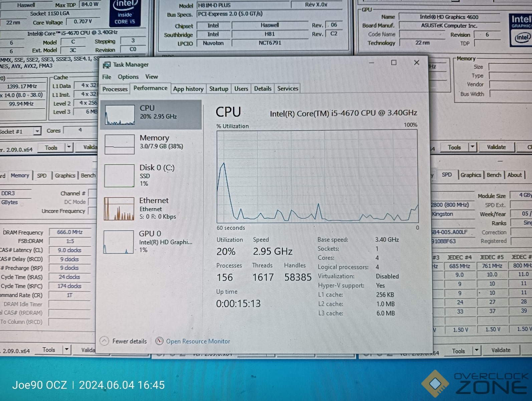
Task: Click DRAM Frequency value 666.0 MHz
Action: pyautogui.click(x=70, y=232)
